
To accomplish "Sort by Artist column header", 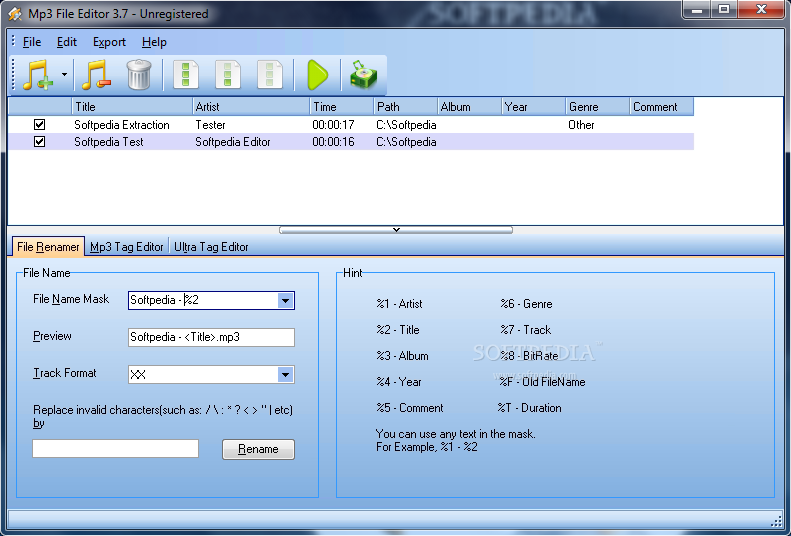I will (x=251, y=107).
